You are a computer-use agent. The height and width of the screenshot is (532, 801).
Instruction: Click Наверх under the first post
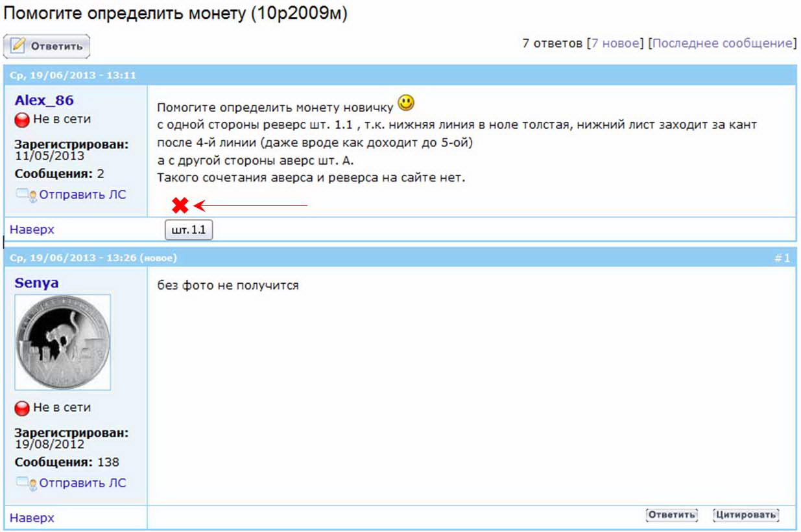32,229
